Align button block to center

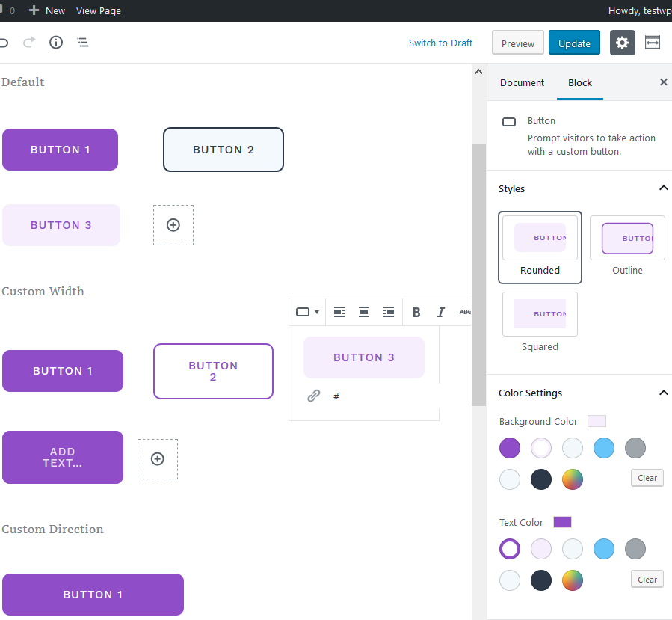pos(364,312)
